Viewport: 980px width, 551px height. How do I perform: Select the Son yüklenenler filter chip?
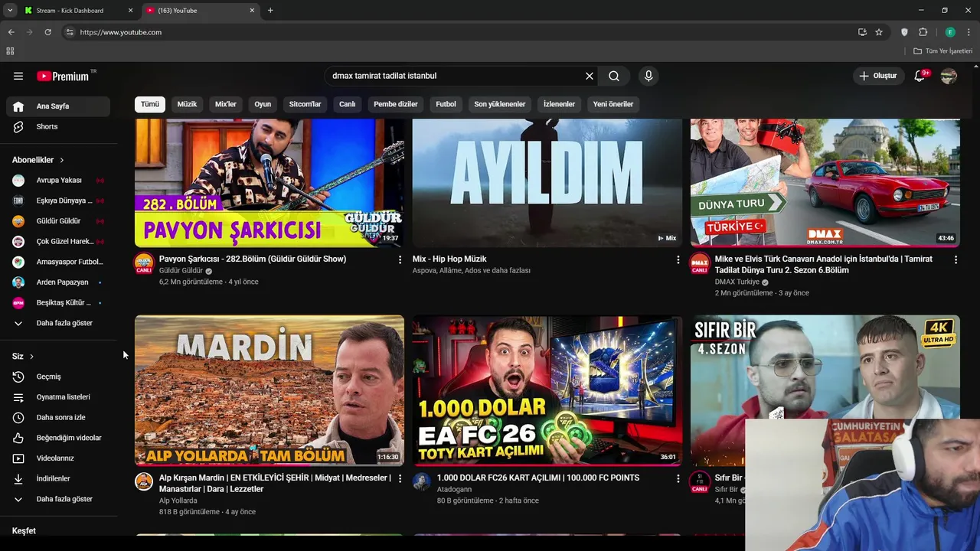[x=500, y=104]
